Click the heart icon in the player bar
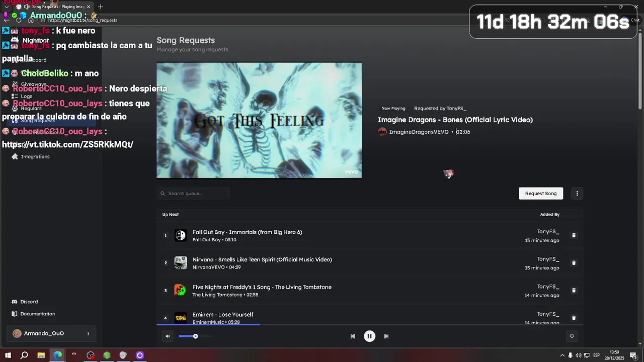 pos(572,336)
